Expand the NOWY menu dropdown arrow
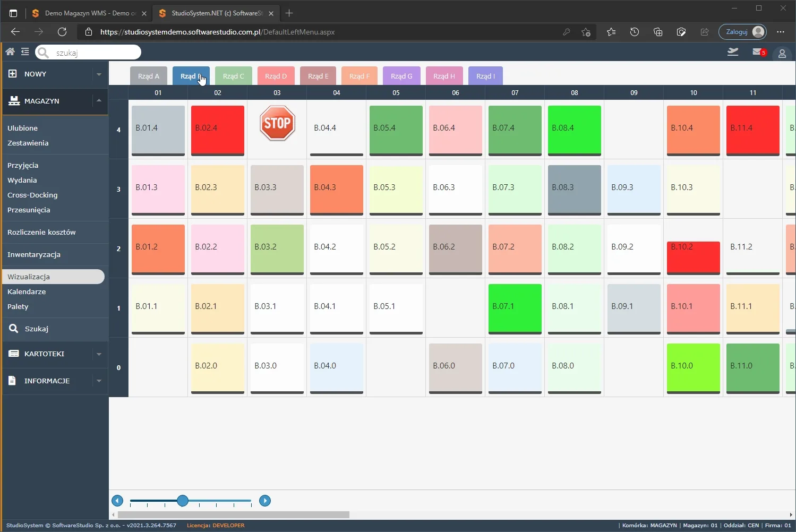The image size is (796, 532). coord(99,74)
